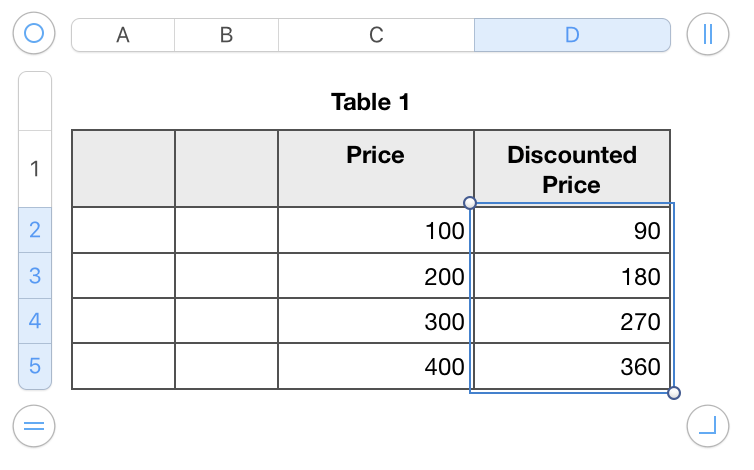Click the table select circle handle
This screenshot has height=470, width=754.
pos(34,33)
